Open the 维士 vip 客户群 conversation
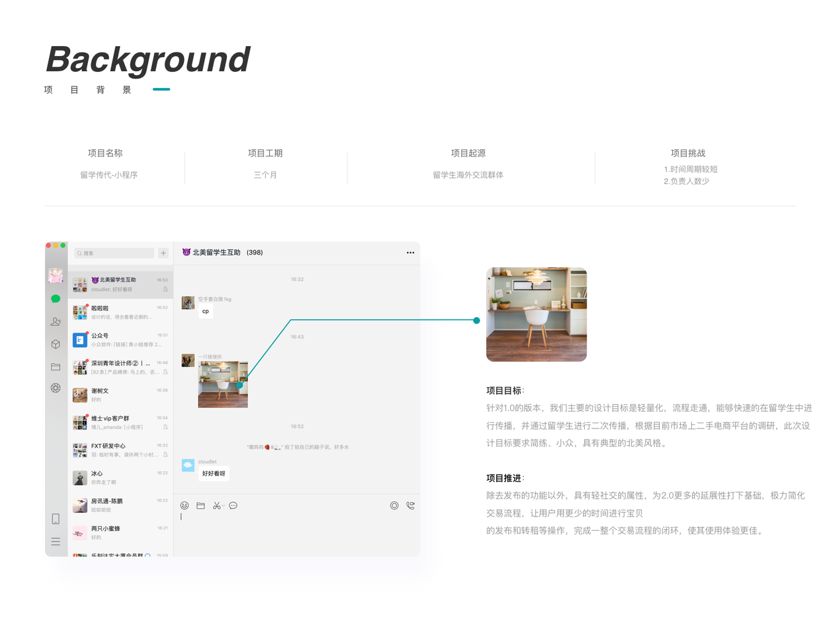Screen dimensions: 840x629 121,422
